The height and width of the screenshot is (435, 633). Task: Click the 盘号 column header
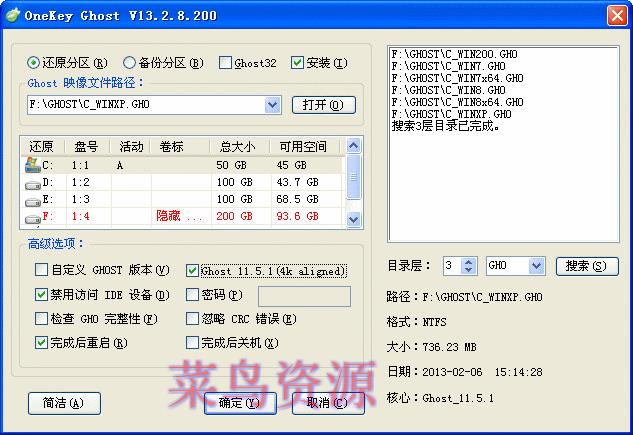point(86,146)
